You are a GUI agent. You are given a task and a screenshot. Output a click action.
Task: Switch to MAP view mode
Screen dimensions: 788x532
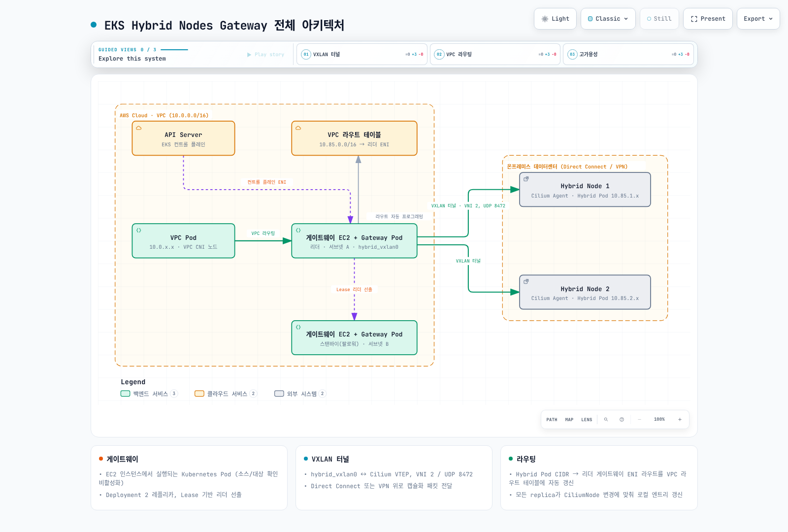569,420
